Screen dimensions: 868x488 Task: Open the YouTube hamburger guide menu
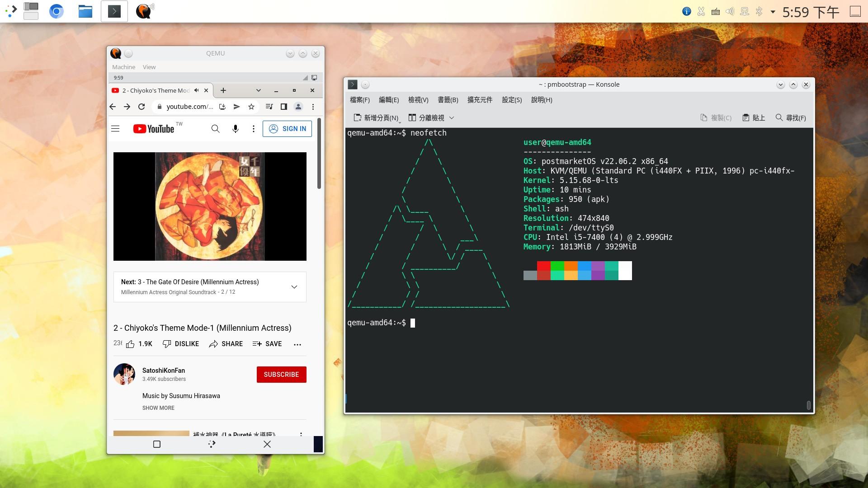[115, 129]
